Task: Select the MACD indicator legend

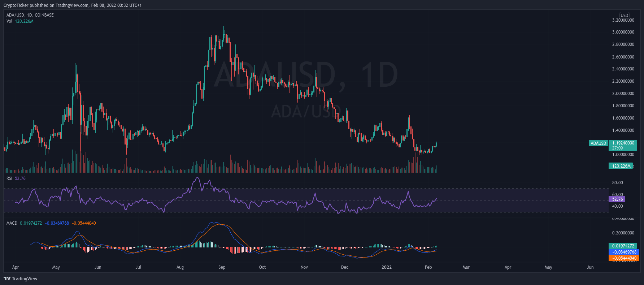Action: (12, 223)
